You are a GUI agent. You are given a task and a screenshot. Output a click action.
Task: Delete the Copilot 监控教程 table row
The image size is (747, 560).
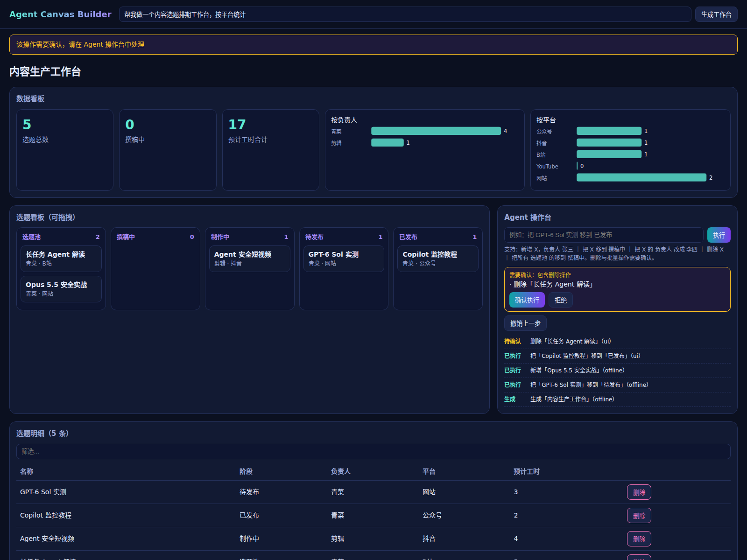coord(639,516)
